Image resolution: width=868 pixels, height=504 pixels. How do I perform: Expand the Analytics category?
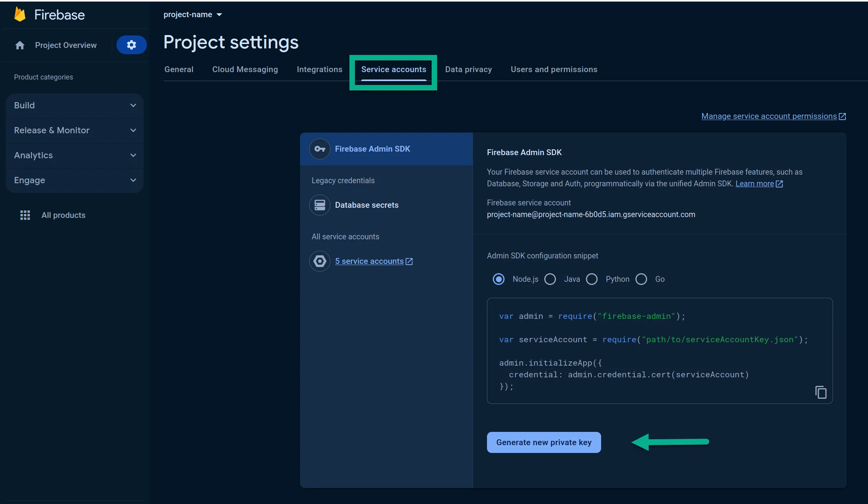75,155
